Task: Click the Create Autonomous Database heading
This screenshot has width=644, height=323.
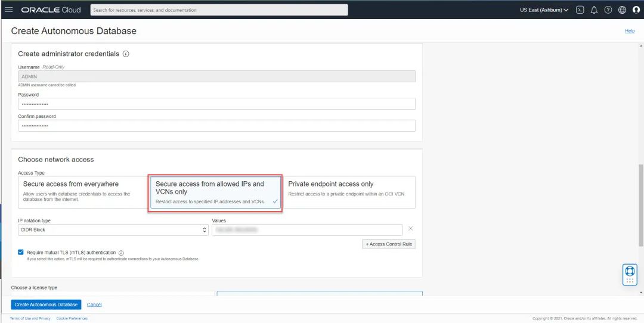Action: coord(73,31)
